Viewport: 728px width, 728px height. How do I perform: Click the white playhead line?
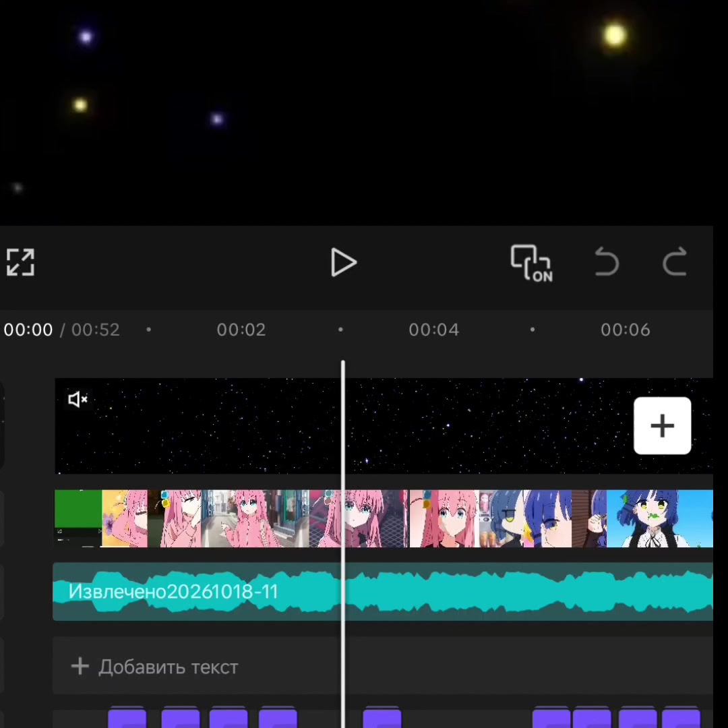[x=343, y=543]
